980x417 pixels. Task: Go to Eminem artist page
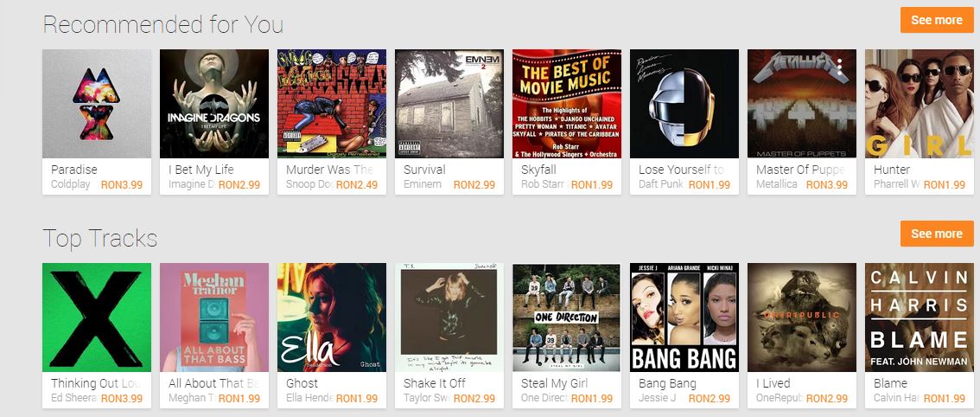coord(423,184)
